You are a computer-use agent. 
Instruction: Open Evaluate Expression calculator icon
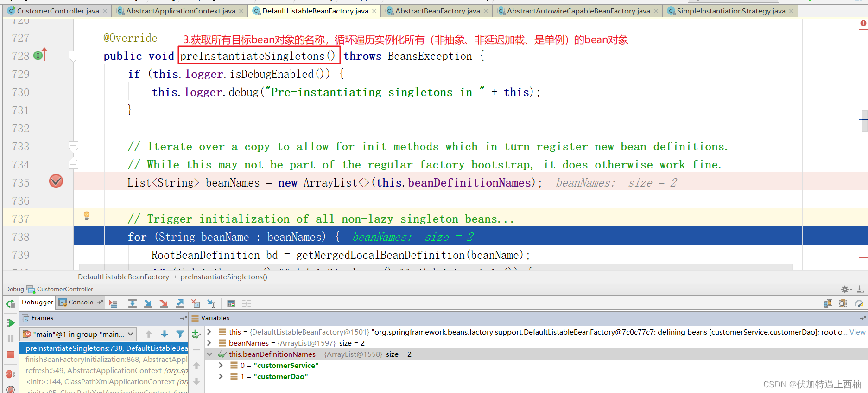pyautogui.click(x=231, y=303)
